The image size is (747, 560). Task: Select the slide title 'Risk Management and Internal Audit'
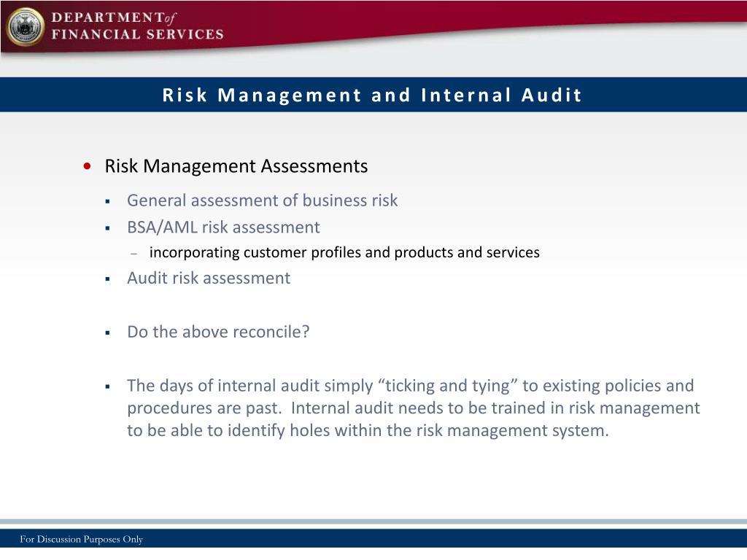pyautogui.click(x=372, y=95)
